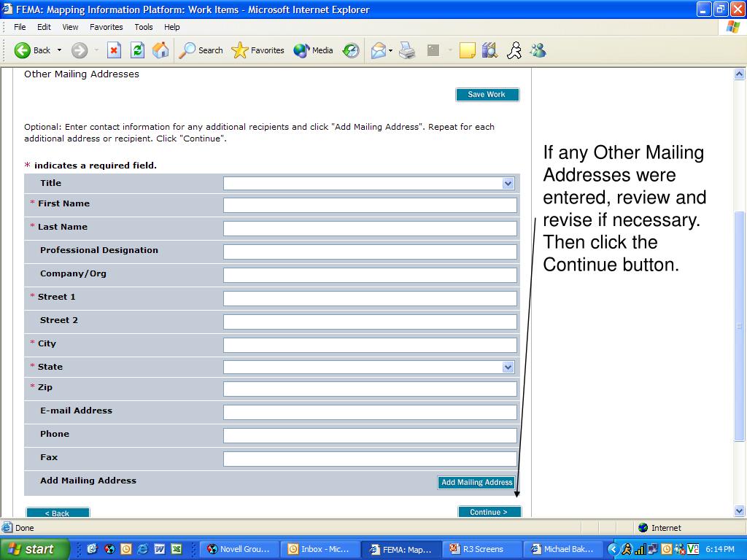The image size is (747, 560).
Task: Focus the E-mail Address field
Action: click(x=370, y=413)
